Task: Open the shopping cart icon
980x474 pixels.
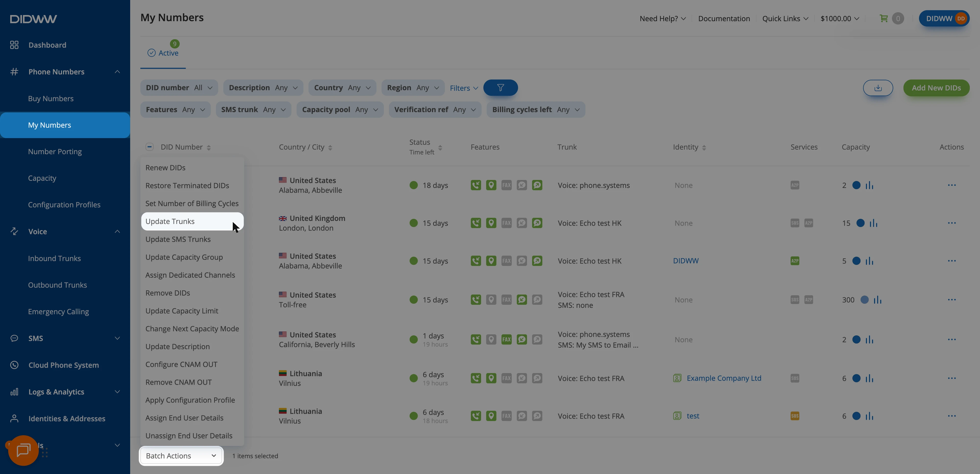Action: (x=883, y=18)
